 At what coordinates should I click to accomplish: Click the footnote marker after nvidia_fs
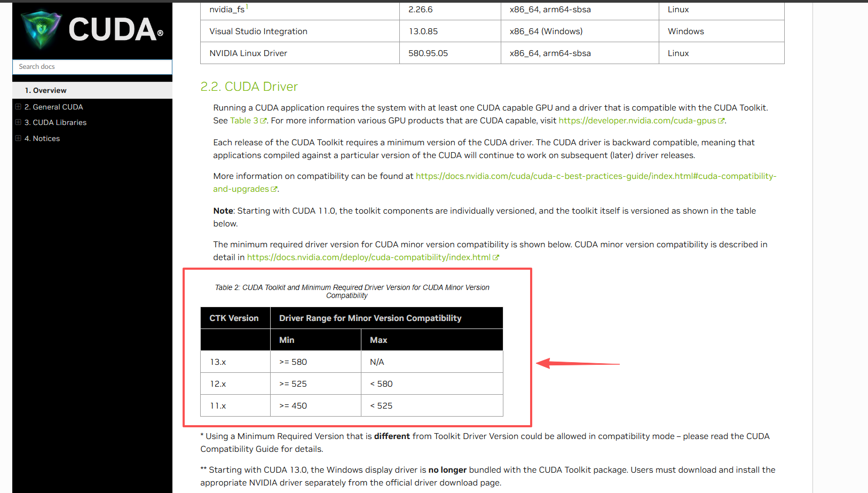point(247,7)
